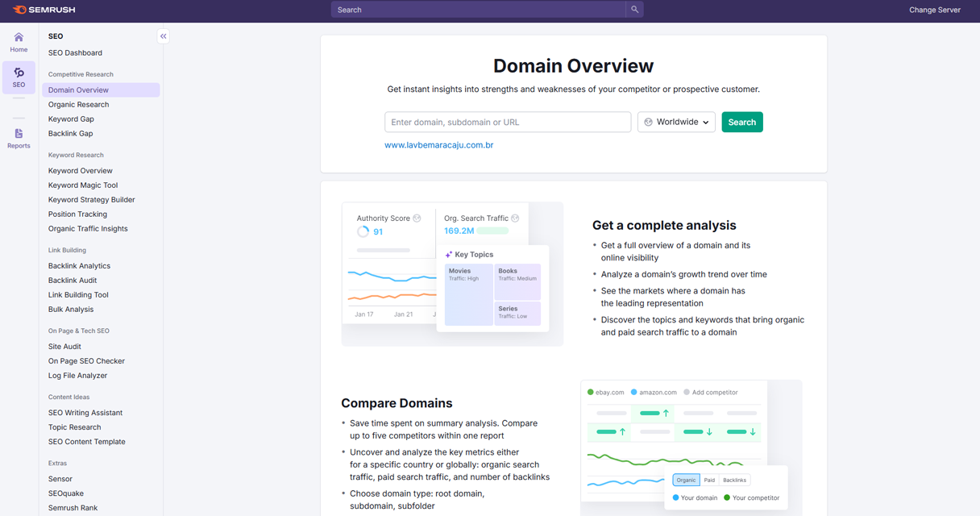Open Keyword Magic Tool from sidebar
This screenshot has height=516, width=980.
83,185
